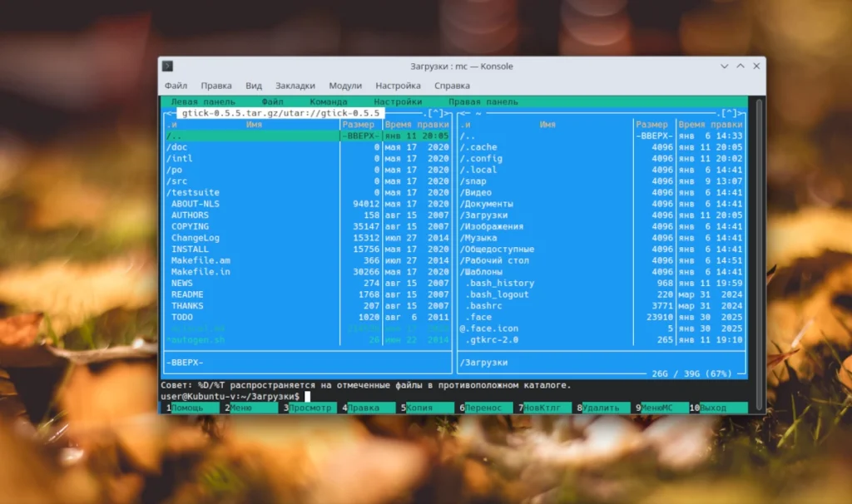Select the /Изображения folder
The height and width of the screenshot is (504, 852).
tap(601, 226)
